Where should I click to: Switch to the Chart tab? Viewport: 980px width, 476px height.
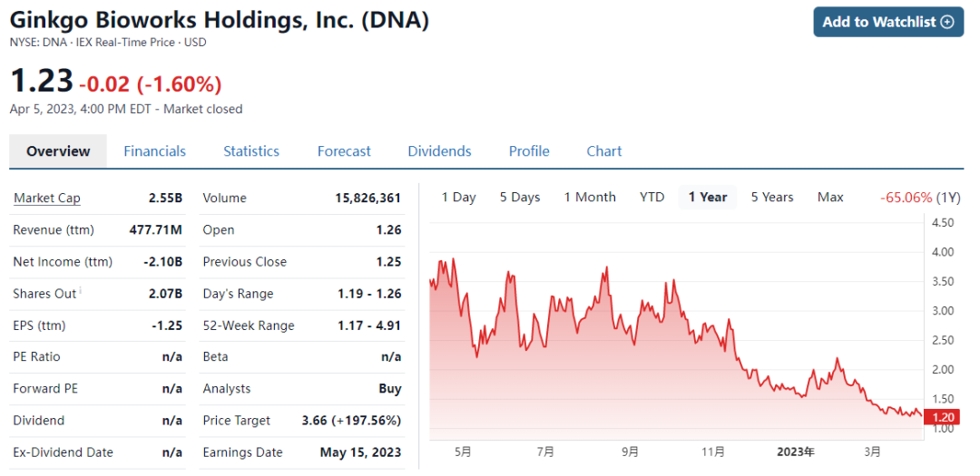click(x=604, y=151)
